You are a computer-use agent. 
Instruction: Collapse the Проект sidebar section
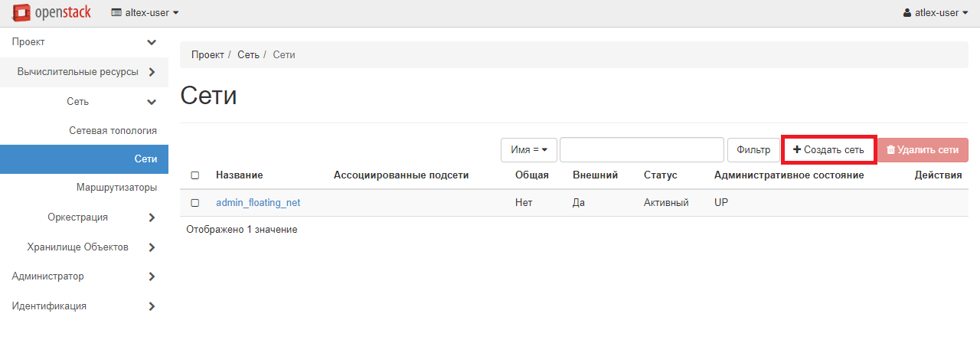click(x=152, y=42)
